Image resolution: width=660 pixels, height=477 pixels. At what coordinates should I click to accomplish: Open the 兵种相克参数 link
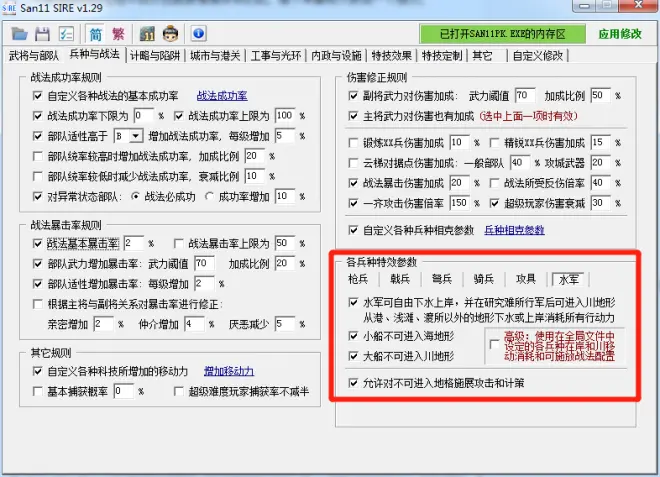coord(513,230)
